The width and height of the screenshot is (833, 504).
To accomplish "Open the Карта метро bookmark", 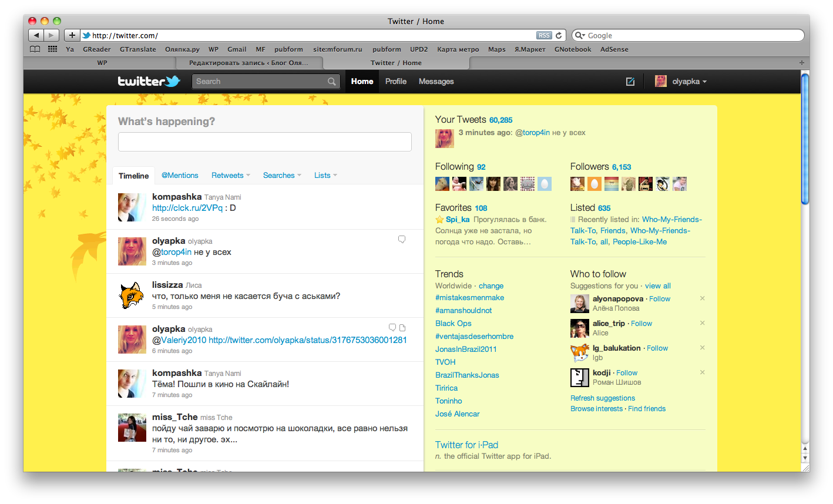I will pyautogui.click(x=458, y=49).
